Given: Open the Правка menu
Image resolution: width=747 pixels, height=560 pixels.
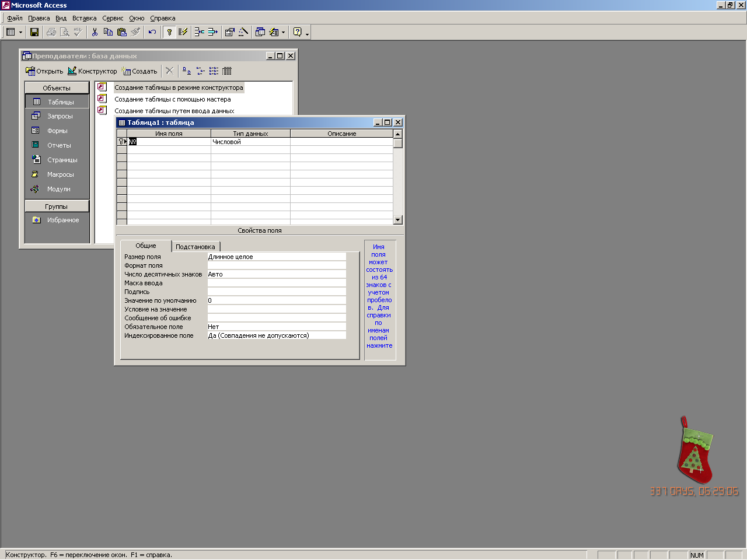Looking at the screenshot, I should tap(39, 18).
